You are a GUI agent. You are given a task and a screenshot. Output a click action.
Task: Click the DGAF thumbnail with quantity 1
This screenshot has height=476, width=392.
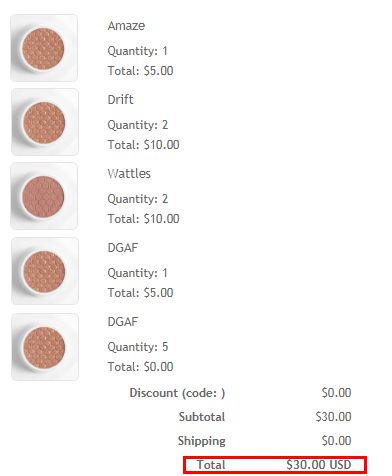tap(45, 271)
